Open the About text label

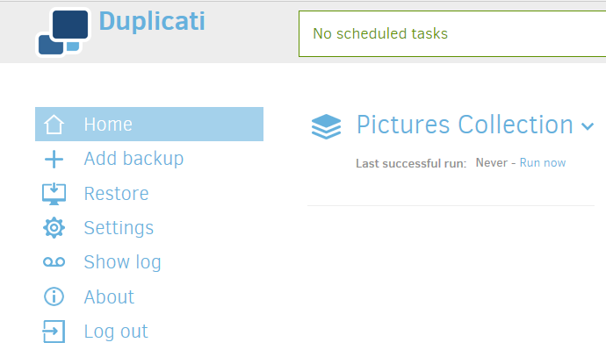(x=109, y=296)
